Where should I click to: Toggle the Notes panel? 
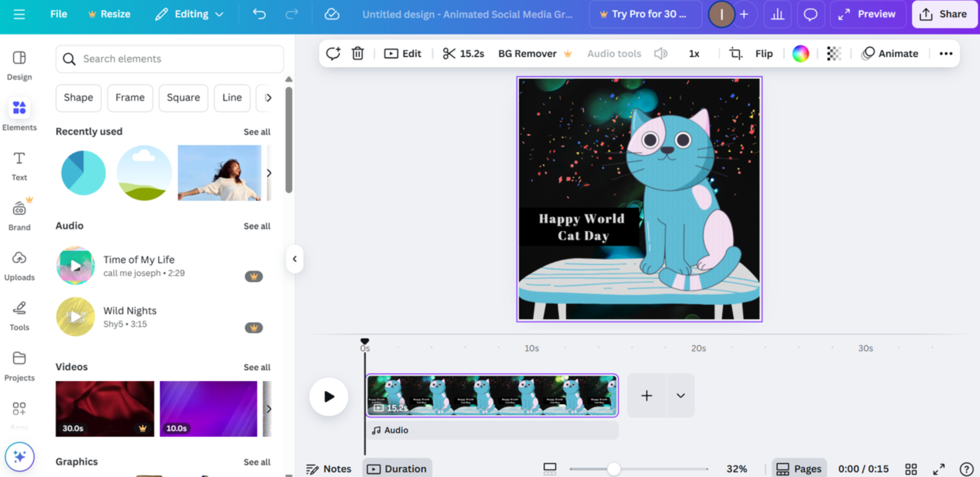(x=329, y=469)
